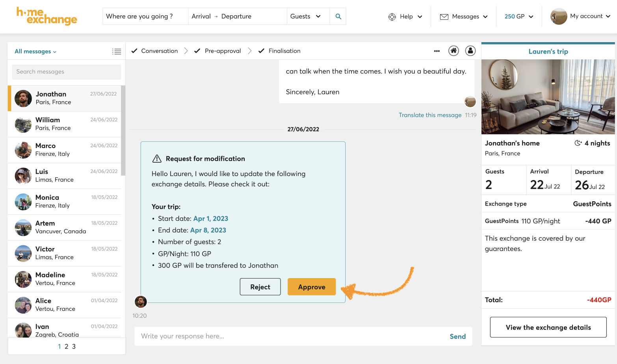617x364 pixels.
Task: Reject the modification request
Action: [260, 287]
